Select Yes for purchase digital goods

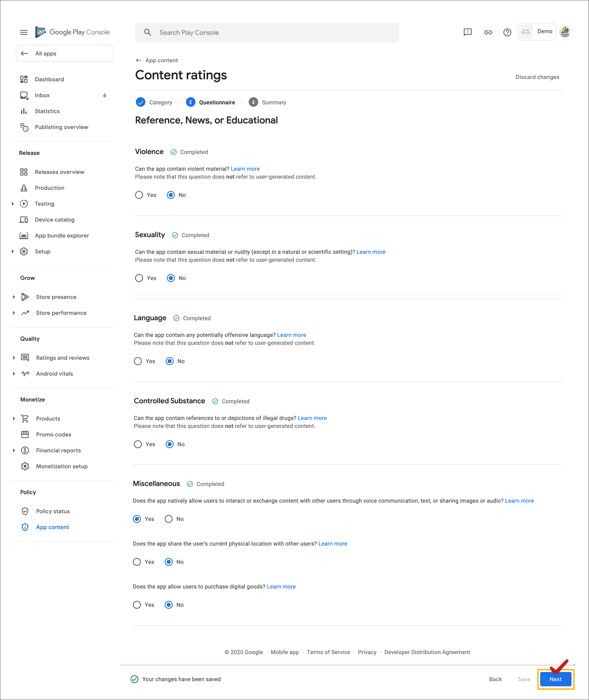pos(137,605)
